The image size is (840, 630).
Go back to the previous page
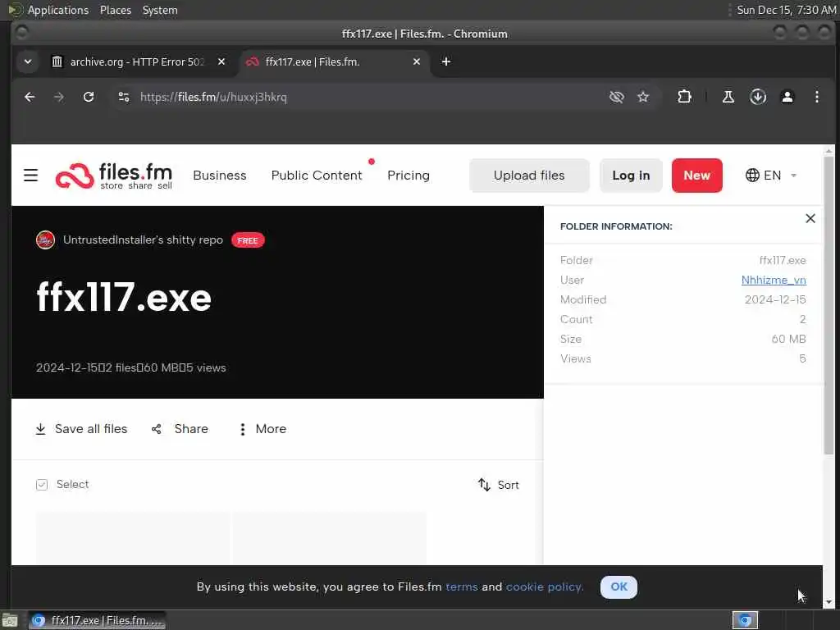coord(30,97)
